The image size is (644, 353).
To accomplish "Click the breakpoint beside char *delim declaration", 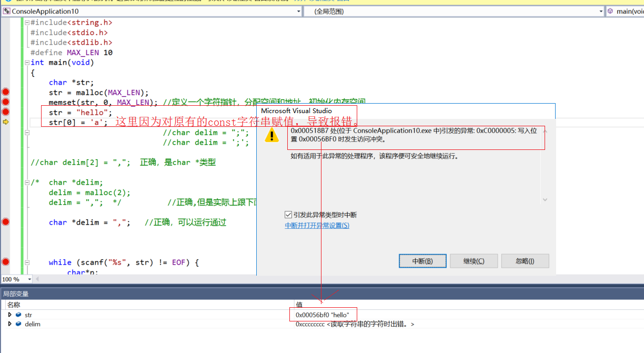I will [5, 222].
